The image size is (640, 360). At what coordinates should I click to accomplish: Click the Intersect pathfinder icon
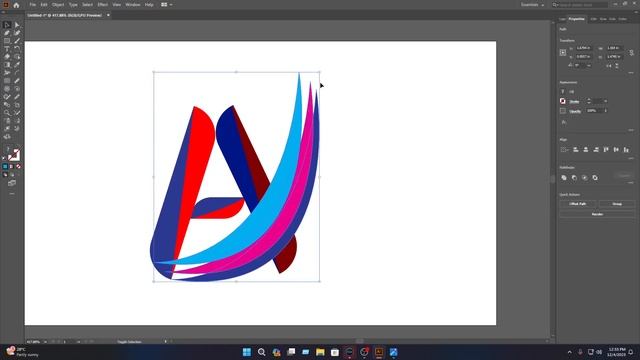584,178
